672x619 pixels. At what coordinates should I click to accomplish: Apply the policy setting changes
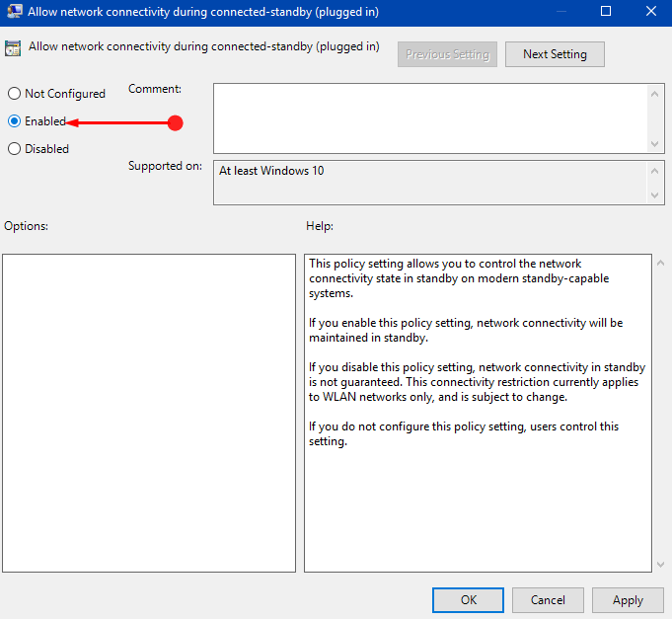click(628, 600)
